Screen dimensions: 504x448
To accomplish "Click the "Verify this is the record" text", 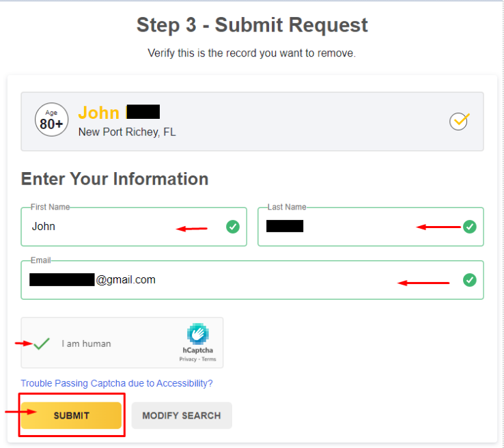I will 252,53.
